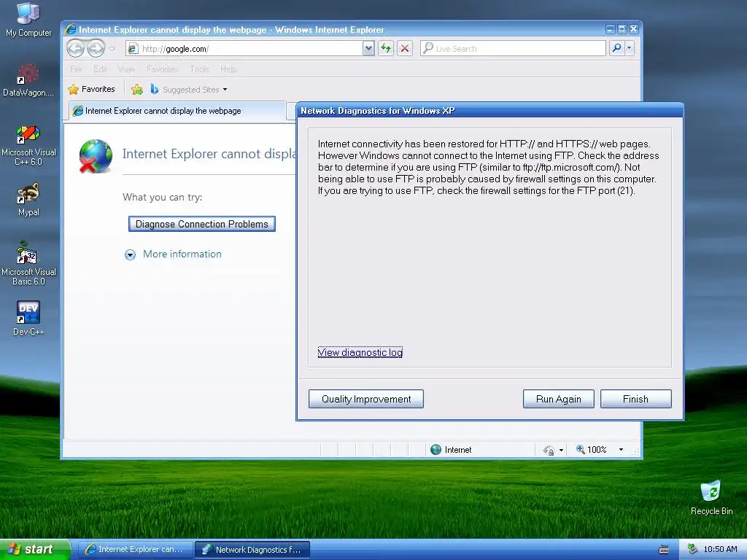Click the Network Diagnostics for Windows XP title bar
The height and width of the screenshot is (560, 747).
tap(489, 111)
